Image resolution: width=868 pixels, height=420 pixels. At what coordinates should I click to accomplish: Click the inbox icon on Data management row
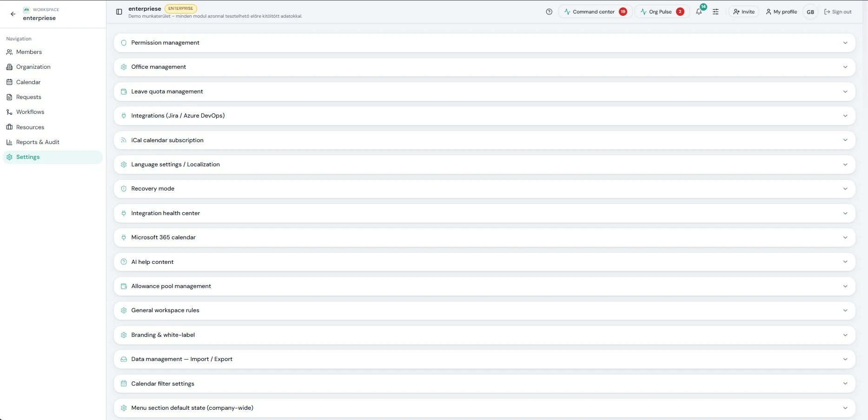124,359
